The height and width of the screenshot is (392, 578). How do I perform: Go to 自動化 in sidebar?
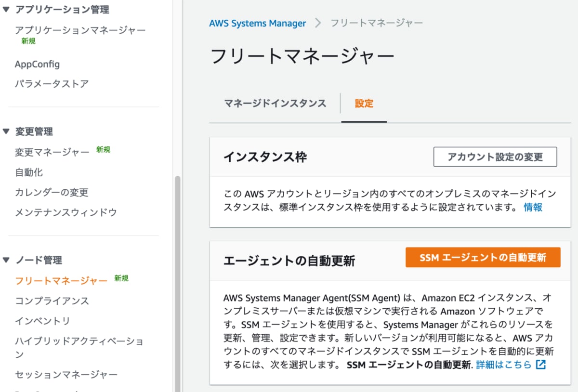(29, 172)
